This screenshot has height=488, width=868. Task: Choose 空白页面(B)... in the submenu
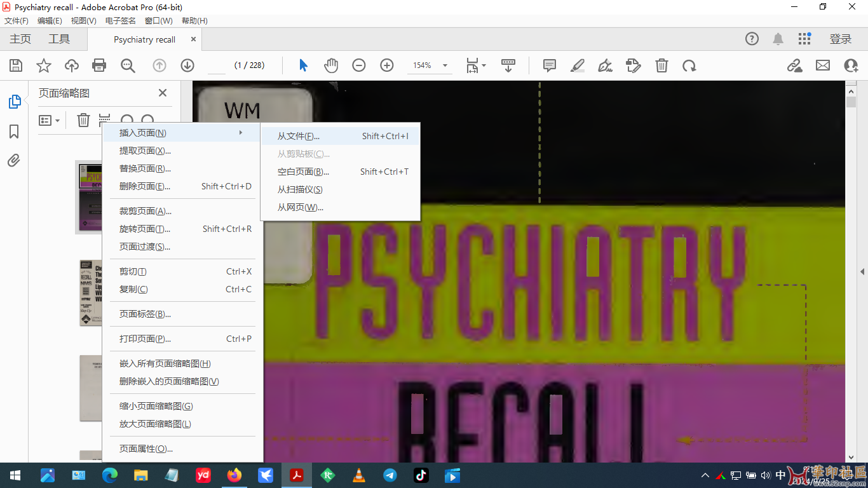tap(341, 172)
